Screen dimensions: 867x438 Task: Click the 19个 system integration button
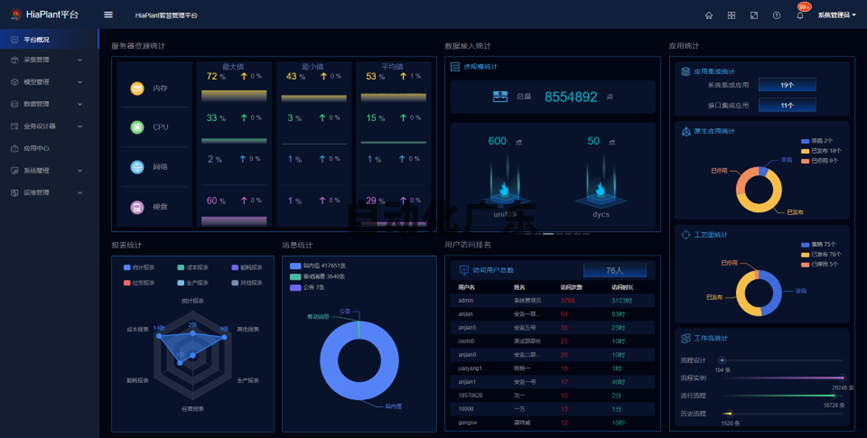tap(787, 85)
